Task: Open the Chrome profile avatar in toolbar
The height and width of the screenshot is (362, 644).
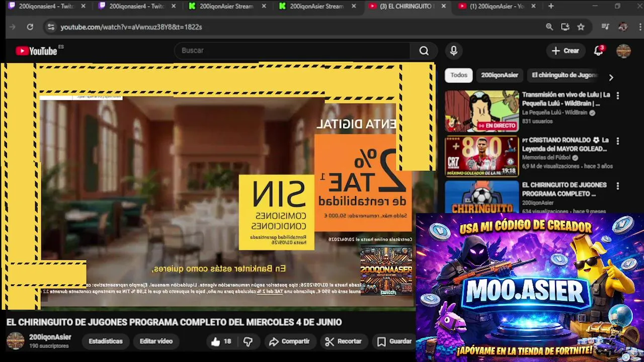Action: click(623, 27)
